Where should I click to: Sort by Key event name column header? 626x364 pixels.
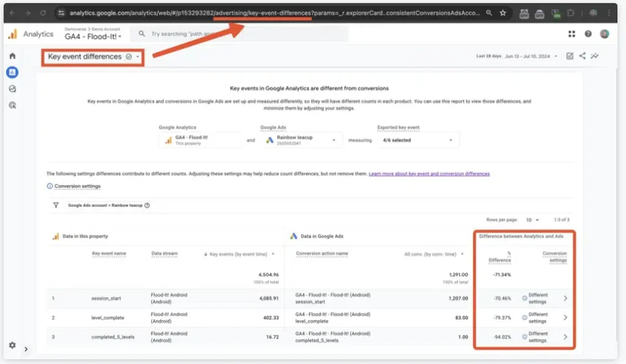coord(109,253)
